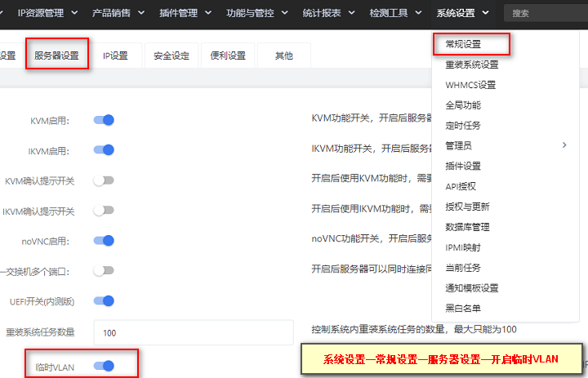Expand the 系统设置 dropdown arrow
This screenshot has height=378, width=588.
485,13
